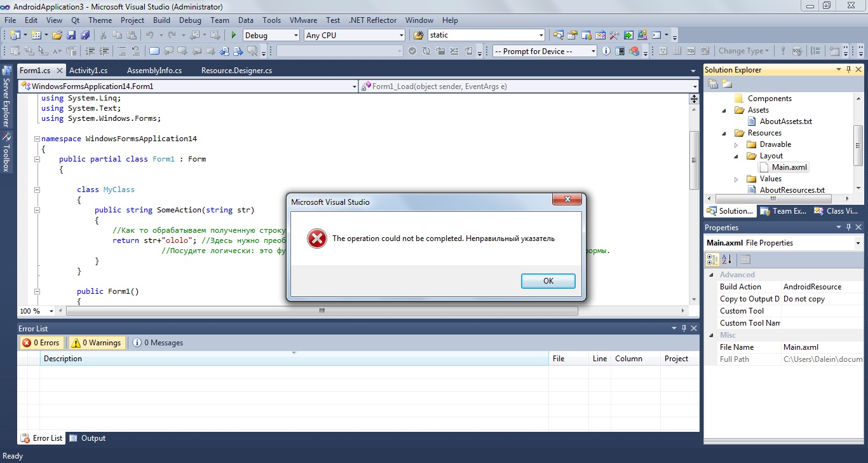The image size is (868, 463).
Task: Select AboutAssets.txt in Solution Explorer
Action: [785, 121]
